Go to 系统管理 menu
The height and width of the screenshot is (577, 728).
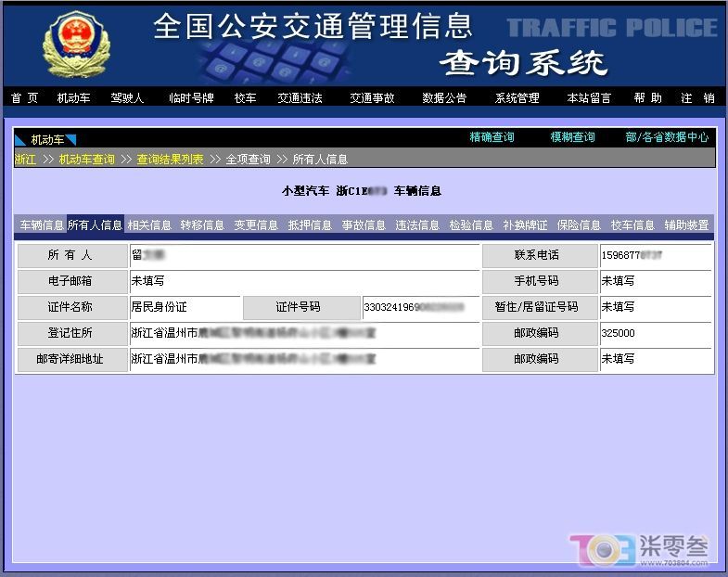517,97
